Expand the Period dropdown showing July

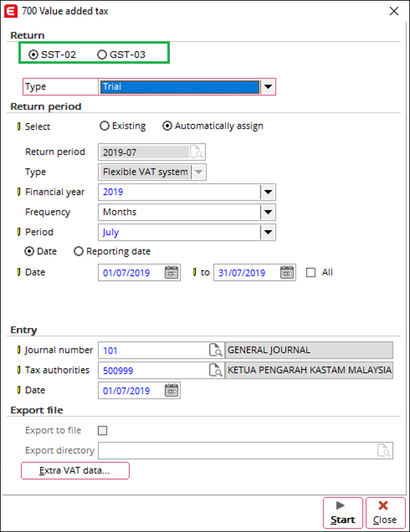click(x=267, y=232)
